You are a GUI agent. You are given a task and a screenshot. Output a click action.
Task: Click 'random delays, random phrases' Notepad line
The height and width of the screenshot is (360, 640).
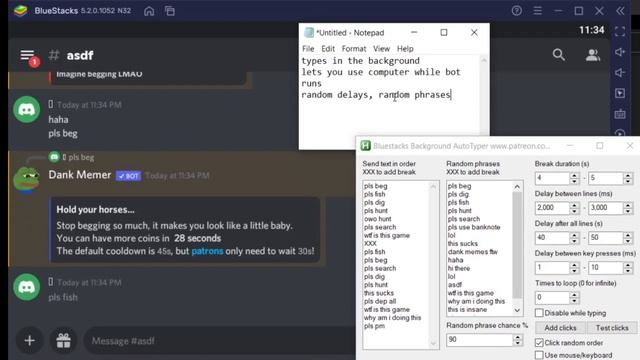(376, 95)
